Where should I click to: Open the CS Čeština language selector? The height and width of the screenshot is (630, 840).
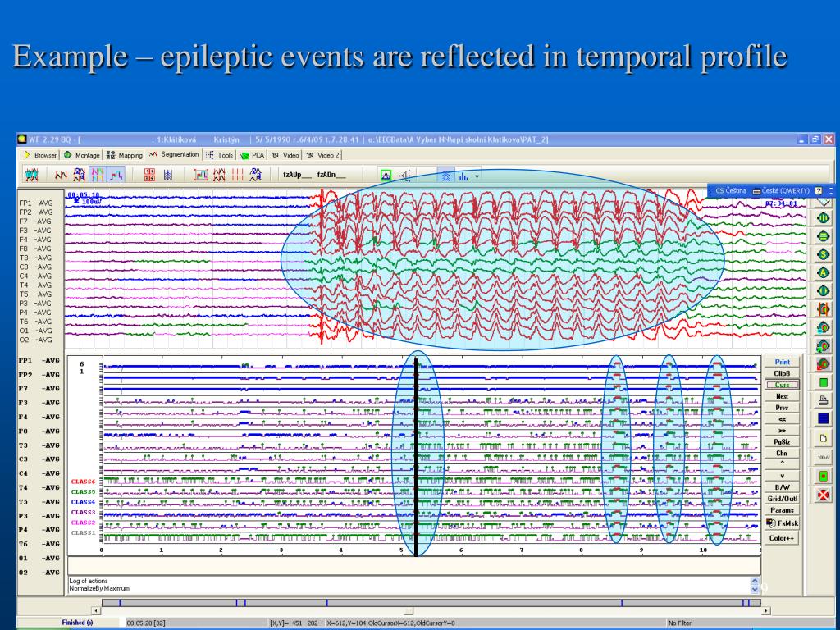pos(729,190)
